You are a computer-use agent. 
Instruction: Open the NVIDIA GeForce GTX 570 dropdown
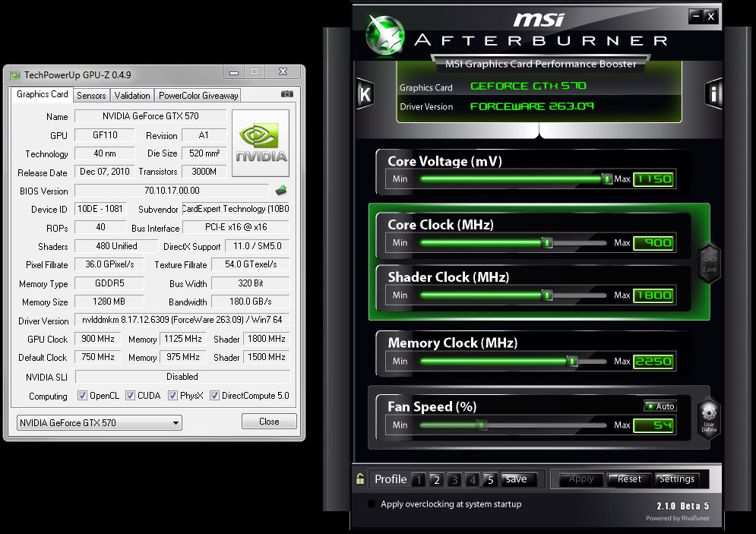(100, 422)
